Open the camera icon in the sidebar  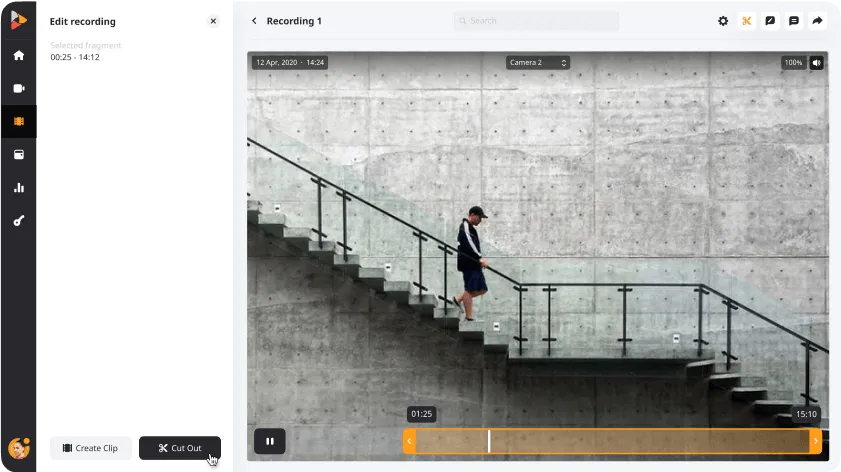[x=19, y=88]
